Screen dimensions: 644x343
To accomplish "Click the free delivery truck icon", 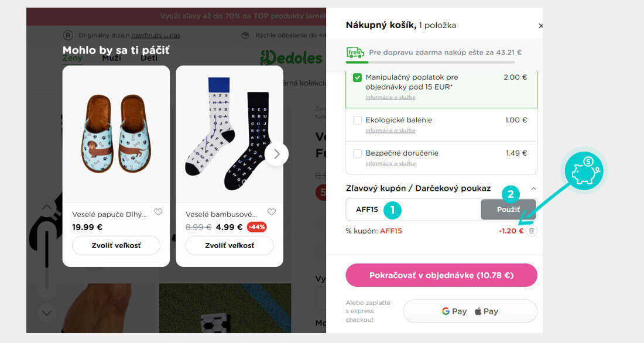I will (x=355, y=53).
